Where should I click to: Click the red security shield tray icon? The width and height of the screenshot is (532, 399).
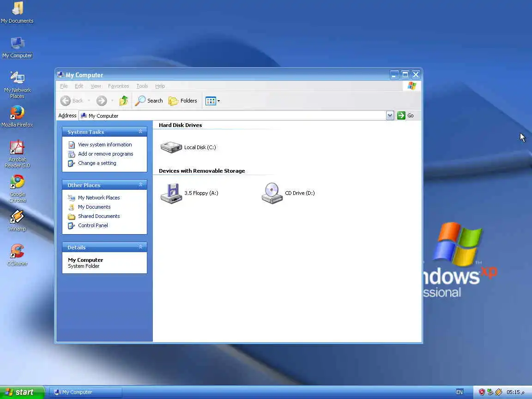pyautogui.click(x=482, y=392)
